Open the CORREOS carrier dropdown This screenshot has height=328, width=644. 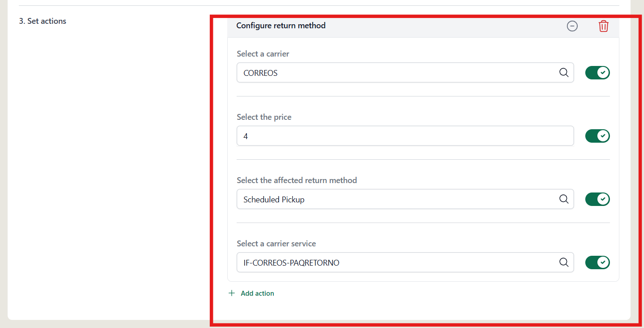405,73
